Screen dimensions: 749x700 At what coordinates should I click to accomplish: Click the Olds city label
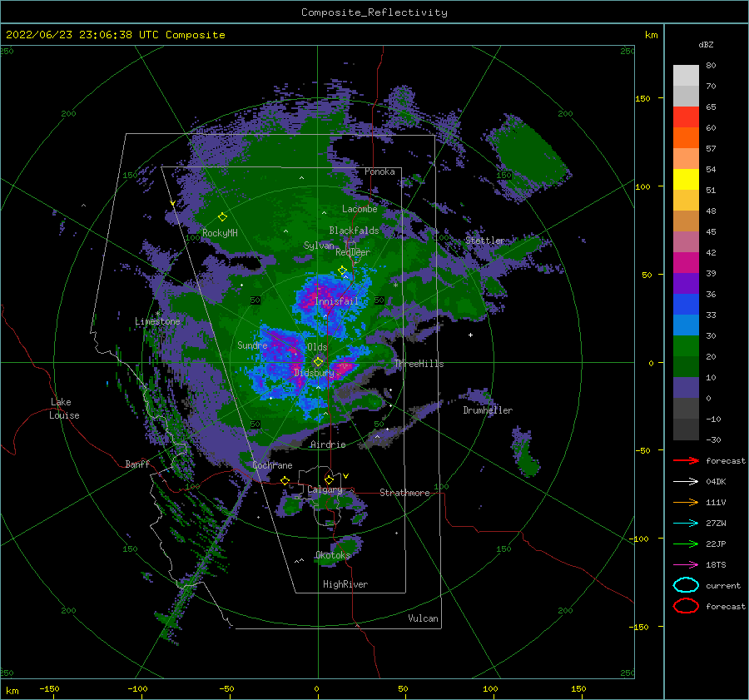[x=317, y=347]
